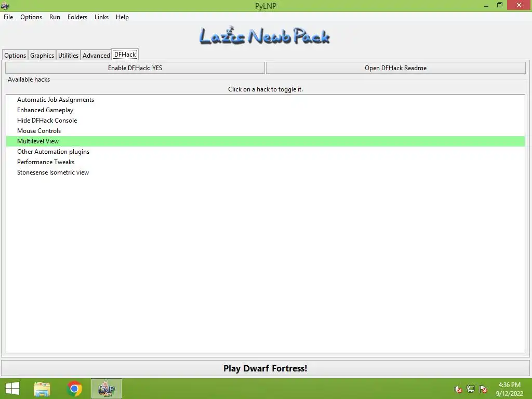Toggle the Mouse Controls hack

265,131
